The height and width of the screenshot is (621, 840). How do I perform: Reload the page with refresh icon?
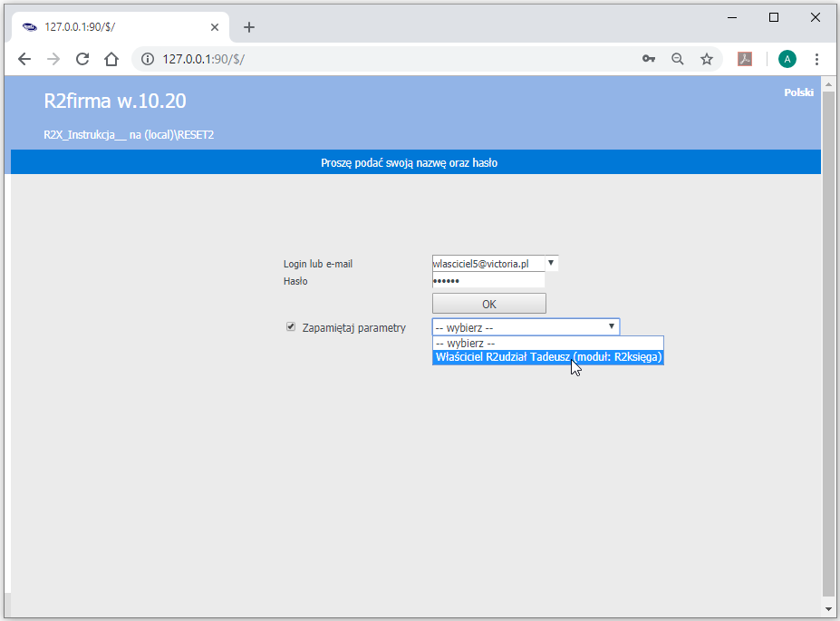coord(82,59)
